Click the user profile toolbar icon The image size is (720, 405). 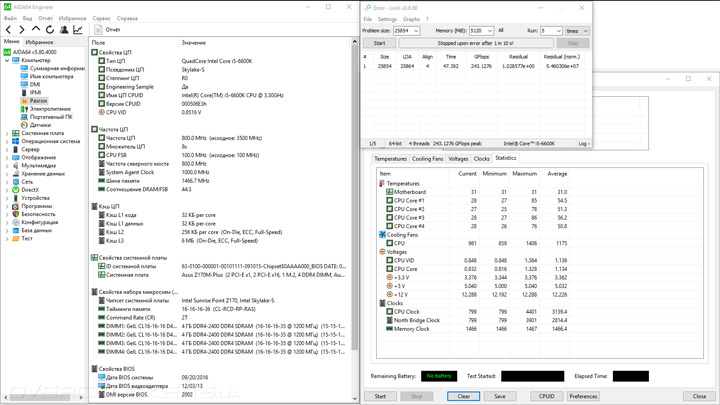click(64, 30)
